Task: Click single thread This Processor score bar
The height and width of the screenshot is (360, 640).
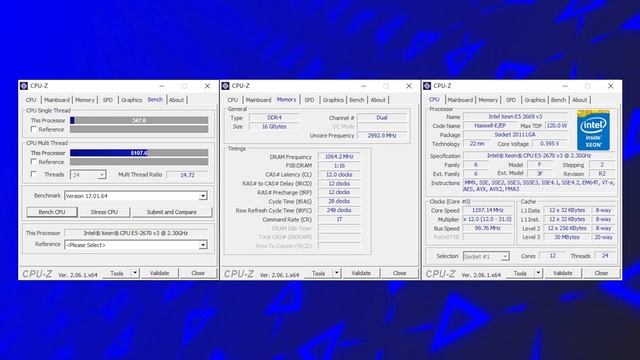Action: pyautogui.click(x=139, y=120)
